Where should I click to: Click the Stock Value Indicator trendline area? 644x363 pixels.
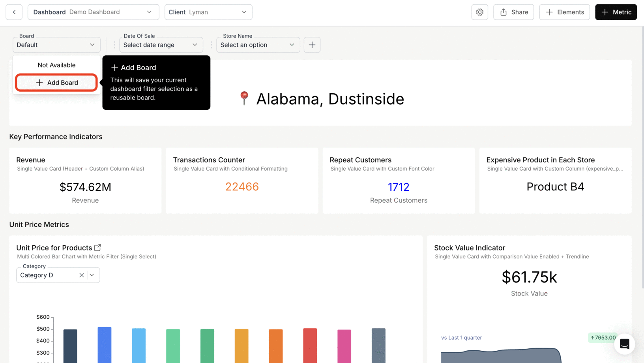tap(501, 355)
